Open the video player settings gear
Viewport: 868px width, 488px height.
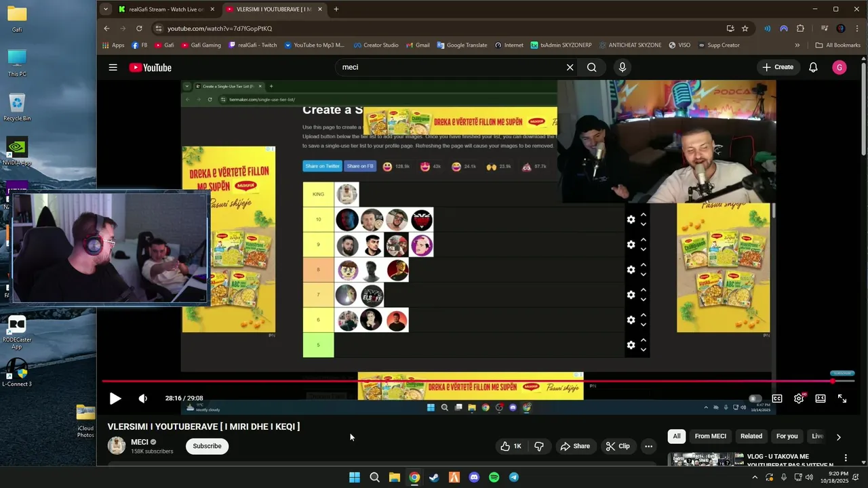point(799,399)
